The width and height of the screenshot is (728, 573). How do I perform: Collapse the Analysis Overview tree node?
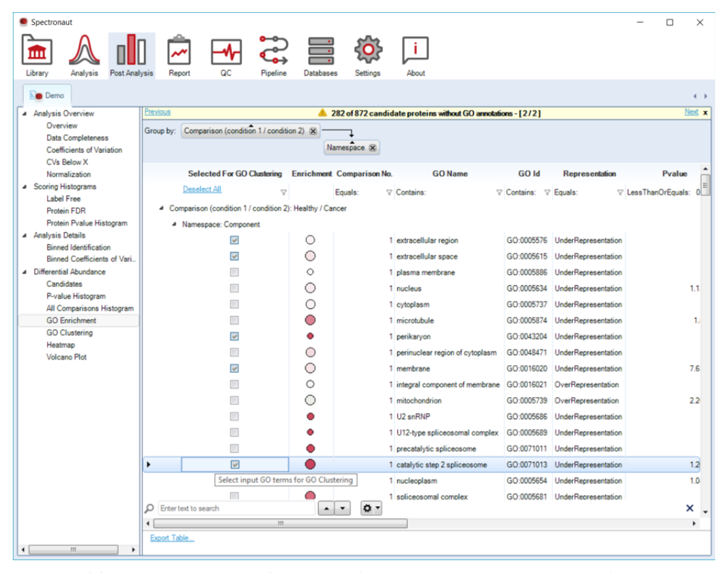(25, 113)
